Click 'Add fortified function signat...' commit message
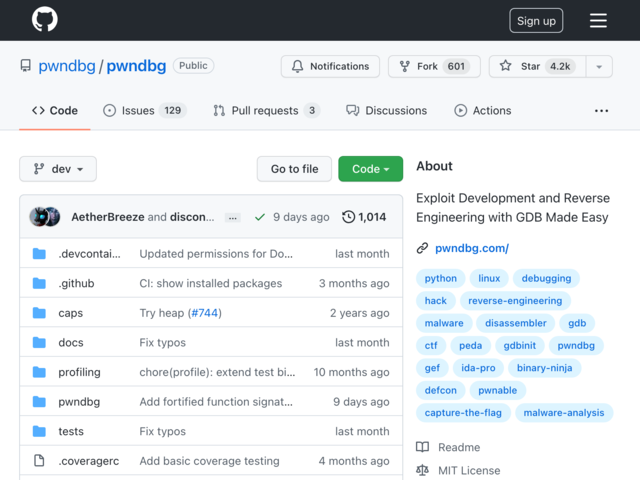The width and height of the screenshot is (640, 480). click(216, 402)
